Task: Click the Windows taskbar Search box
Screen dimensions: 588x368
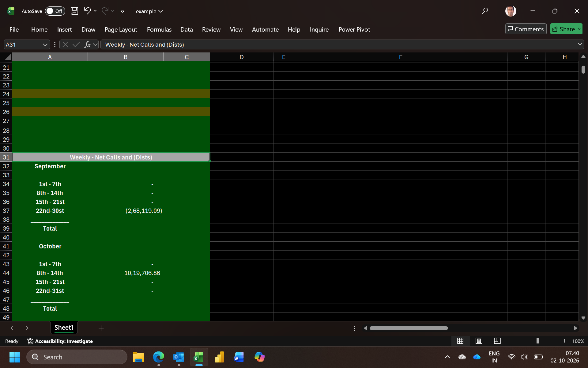Action: 77,357
